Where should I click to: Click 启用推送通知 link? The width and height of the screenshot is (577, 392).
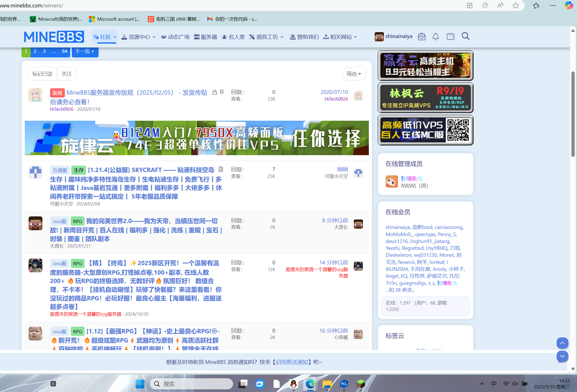292,362
